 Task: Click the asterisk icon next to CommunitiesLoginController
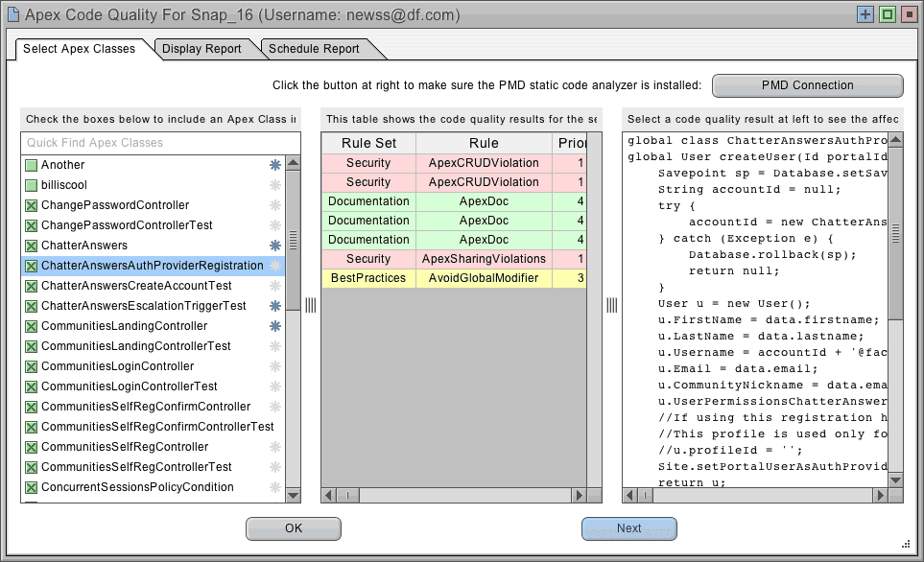point(275,365)
